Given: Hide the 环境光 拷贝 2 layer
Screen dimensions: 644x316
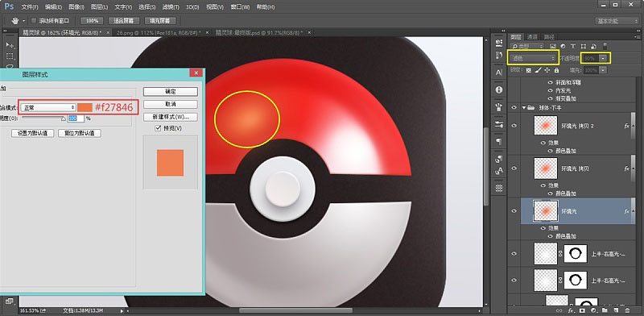Looking at the screenshot, I should 514,126.
